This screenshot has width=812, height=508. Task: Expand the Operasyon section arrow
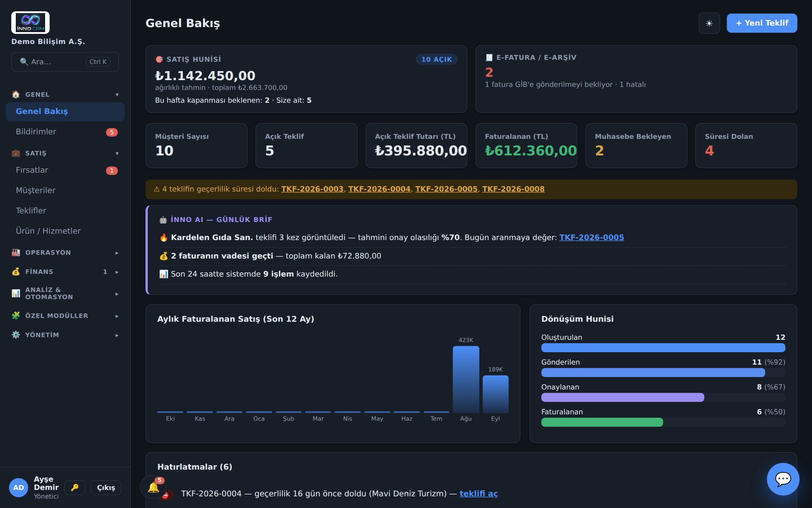pos(117,253)
